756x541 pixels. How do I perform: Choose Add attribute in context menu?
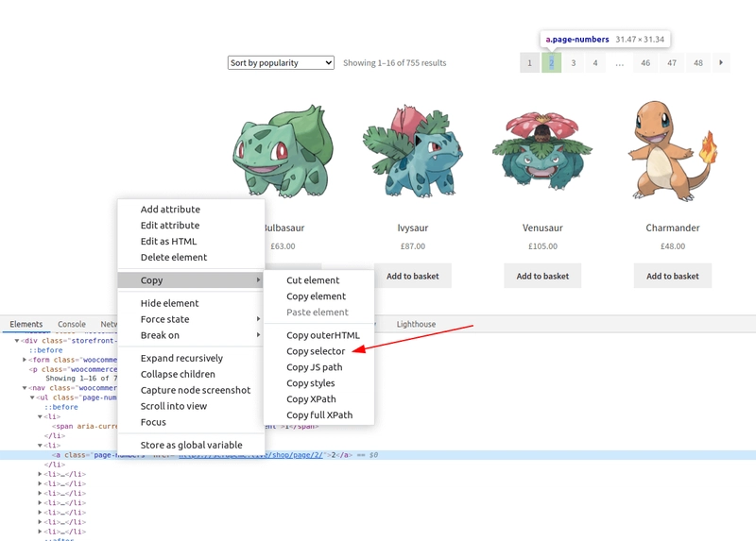[x=191, y=210]
